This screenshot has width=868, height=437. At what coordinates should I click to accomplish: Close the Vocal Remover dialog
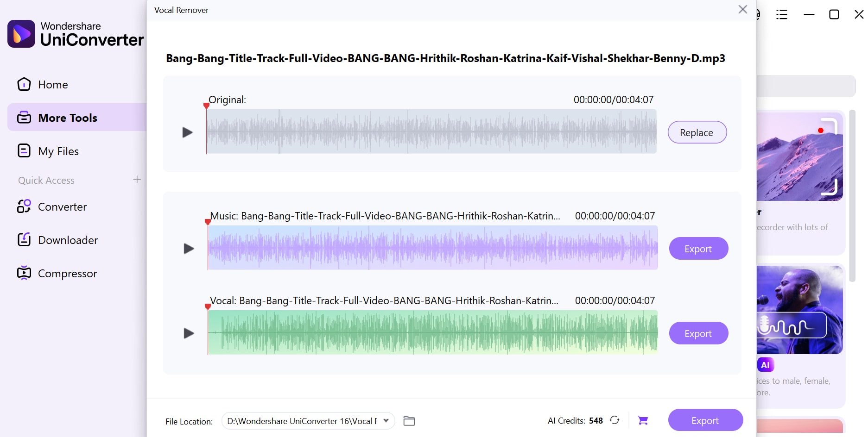click(x=742, y=9)
